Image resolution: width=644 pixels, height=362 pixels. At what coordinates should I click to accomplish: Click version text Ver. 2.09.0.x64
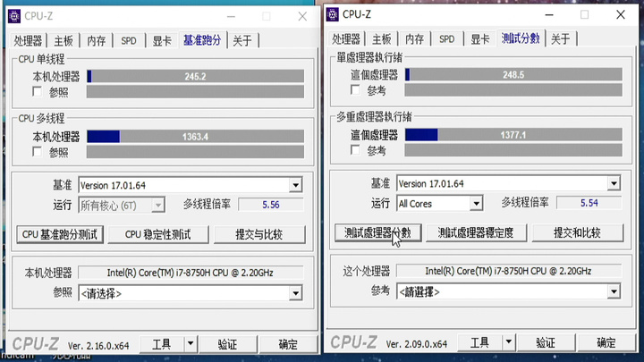417,344
